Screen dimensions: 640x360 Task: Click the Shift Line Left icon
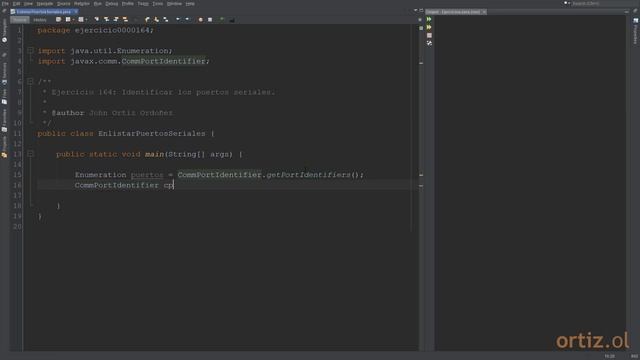tap(178, 20)
